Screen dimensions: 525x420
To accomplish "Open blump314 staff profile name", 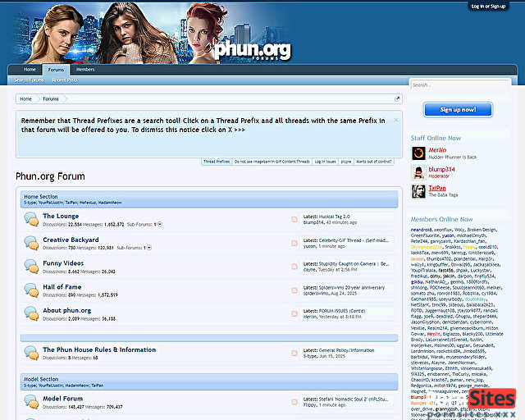I will (x=441, y=169).
